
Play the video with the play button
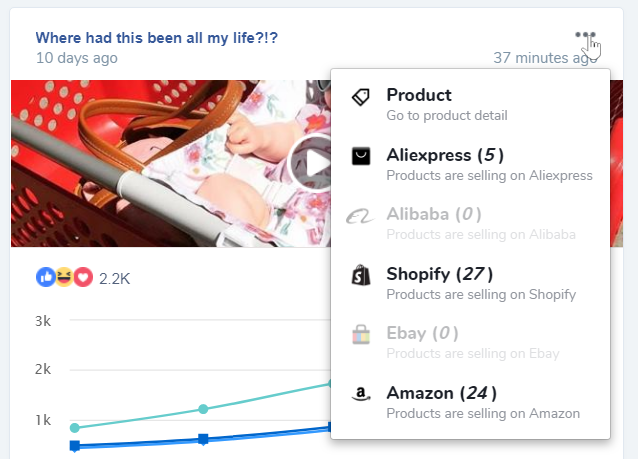pyautogui.click(x=311, y=164)
